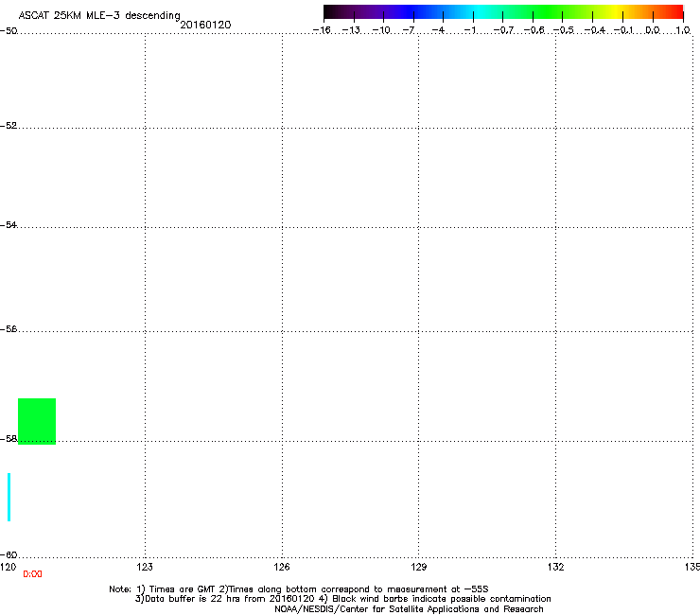Viewport: 700px width, 615px height.
Task: Click the color scale label -4
Action: point(438,30)
